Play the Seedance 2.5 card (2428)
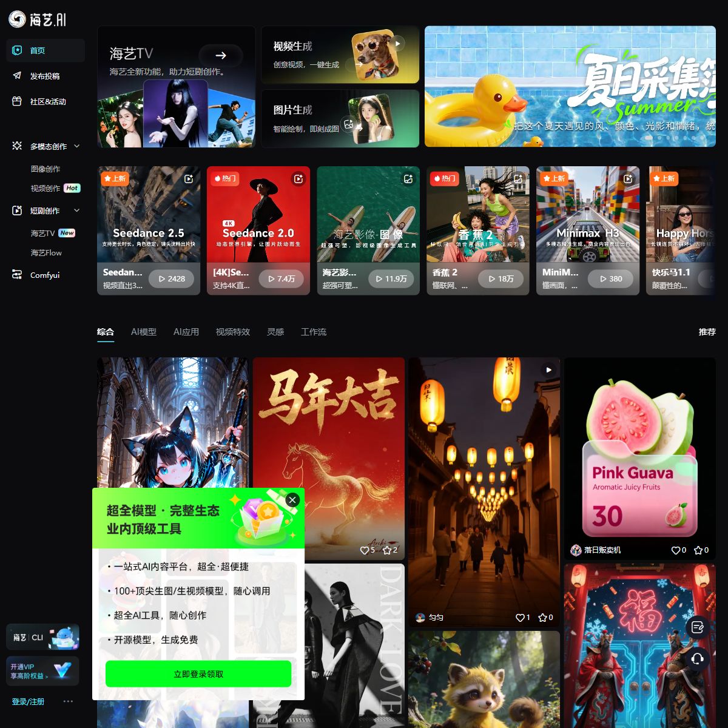This screenshot has width=728, height=728. pos(172,278)
